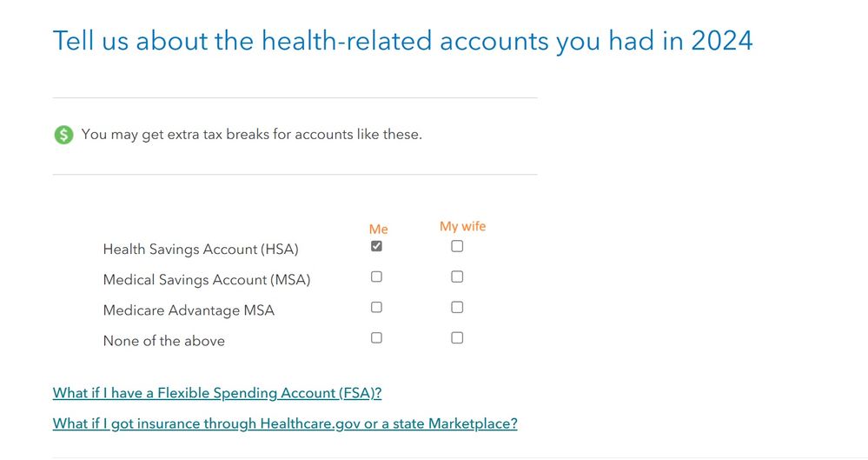Click the divider line under the tax breaks note
Viewport: 868px width, 460px height.
click(295, 175)
